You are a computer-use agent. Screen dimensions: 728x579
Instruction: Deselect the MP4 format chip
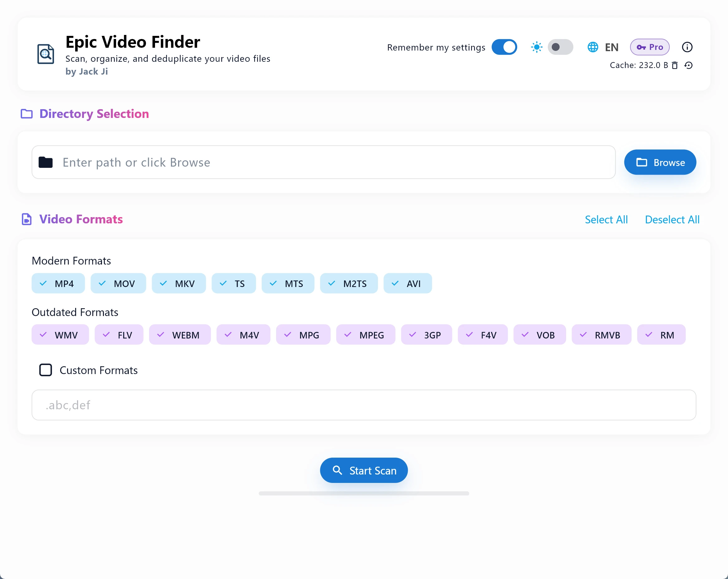[58, 284]
